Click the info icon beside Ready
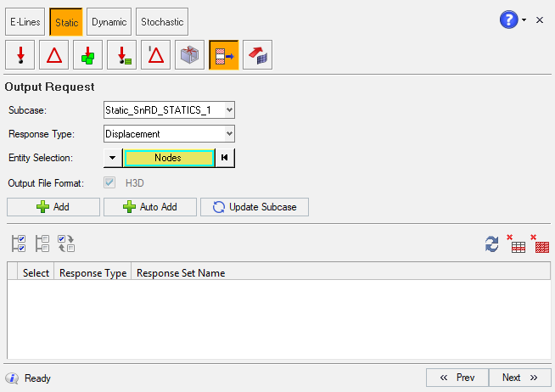The image size is (555, 392). (13, 378)
